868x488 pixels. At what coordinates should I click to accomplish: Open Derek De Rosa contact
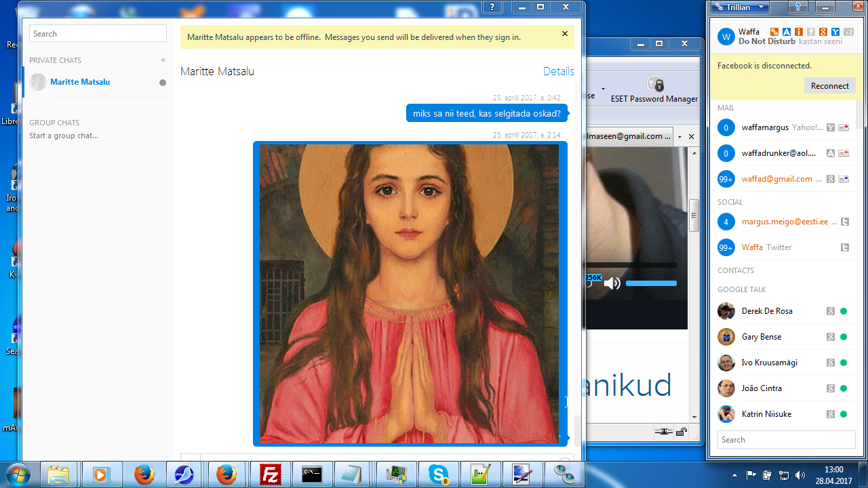tap(767, 311)
